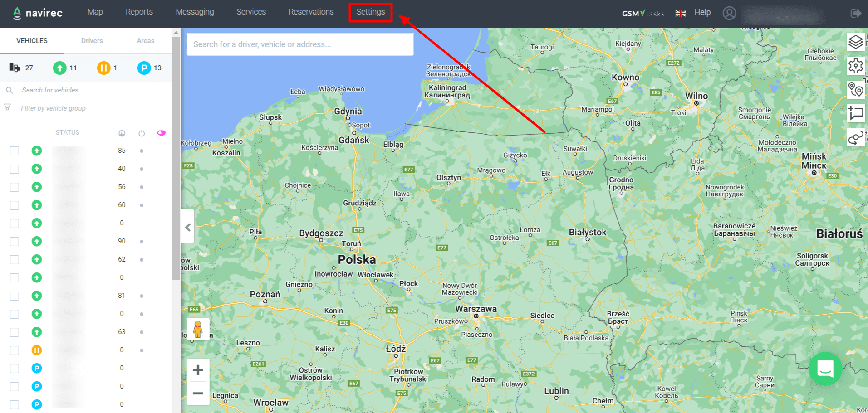Image resolution: width=868 pixels, height=413 pixels.
Task: Click the area selection frame icon
Action: [856, 113]
